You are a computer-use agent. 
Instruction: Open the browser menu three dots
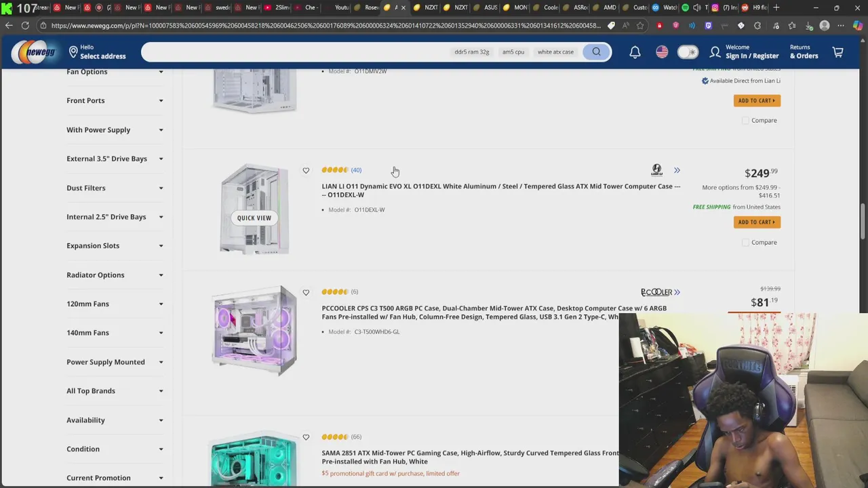[x=842, y=26]
